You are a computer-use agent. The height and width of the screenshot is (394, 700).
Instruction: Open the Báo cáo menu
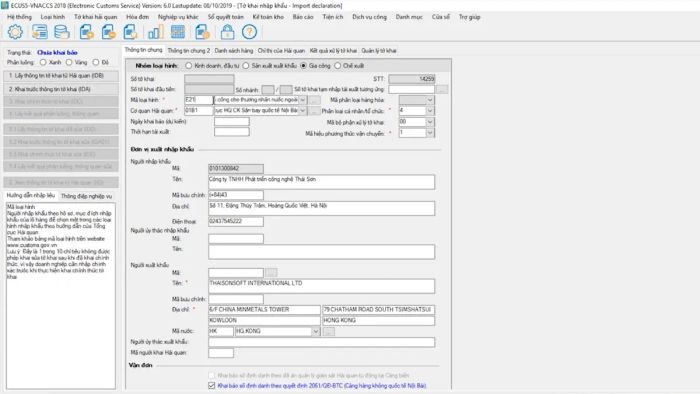(303, 17)
